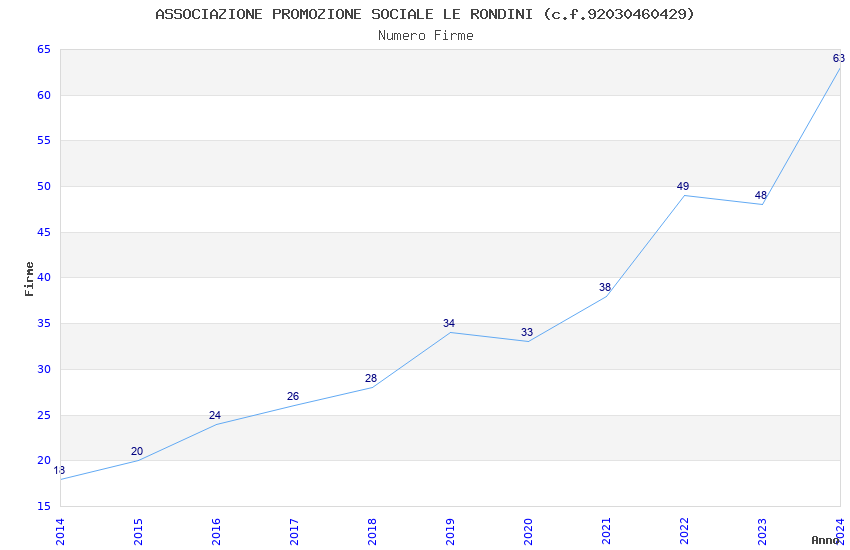Select the x-axis year 2019
This screenshot has width=850, height=550.
(x=450, y=532)
